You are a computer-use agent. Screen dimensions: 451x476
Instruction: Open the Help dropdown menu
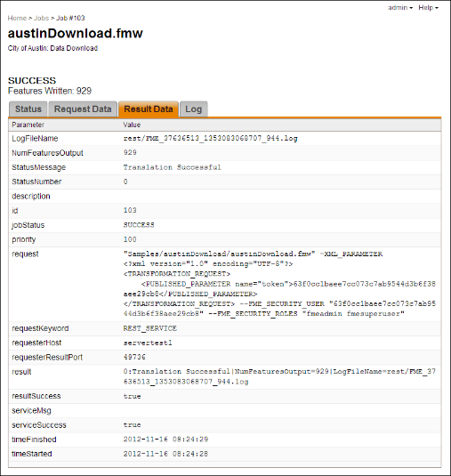(x=428, y=8)
